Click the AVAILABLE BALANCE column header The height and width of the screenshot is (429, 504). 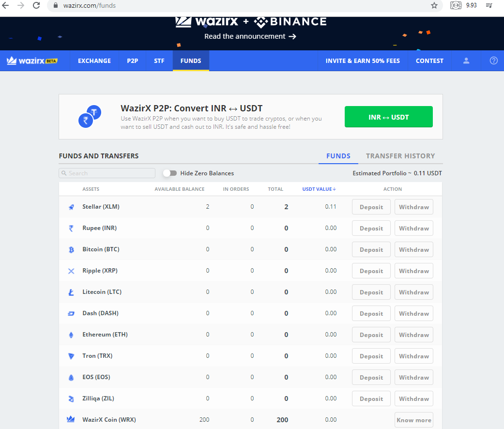[179, 189]
